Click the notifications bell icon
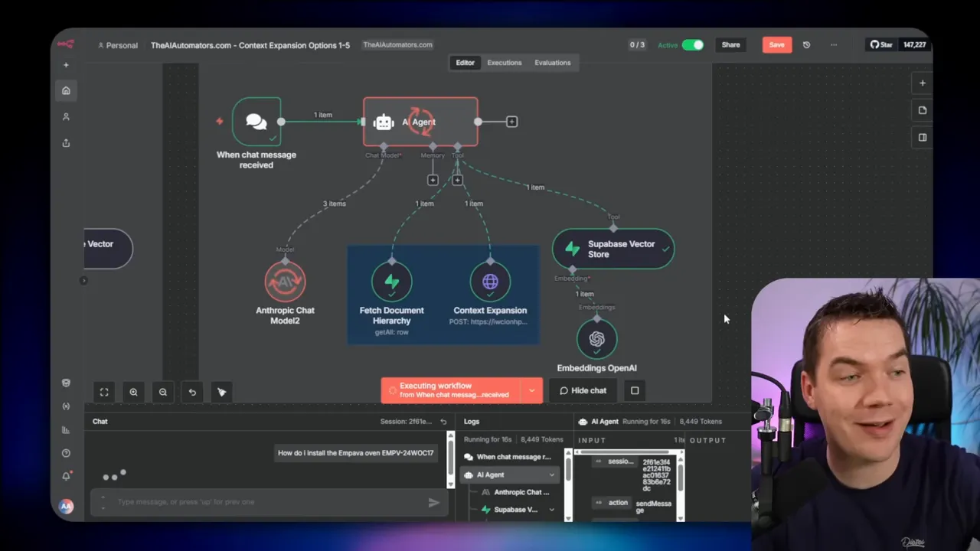Screen dimensions: 980x551 pyautogui.click(x=66, y=475)
